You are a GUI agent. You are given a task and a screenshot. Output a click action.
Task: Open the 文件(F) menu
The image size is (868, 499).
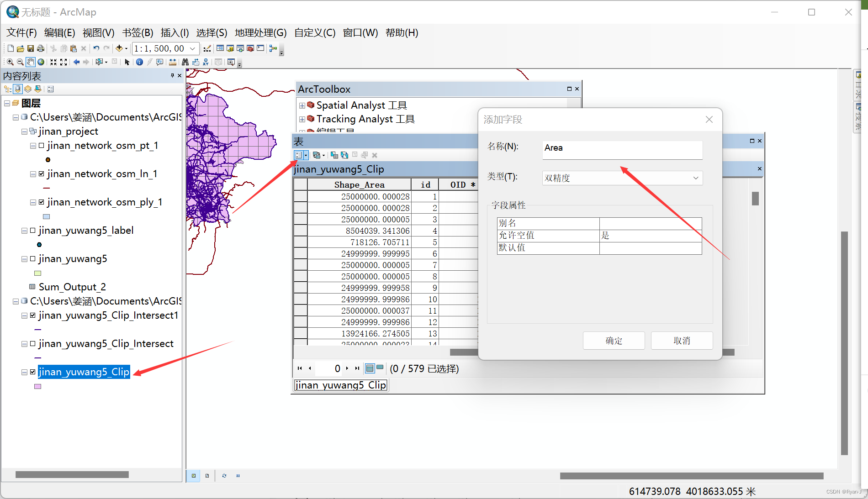(21, 33)
